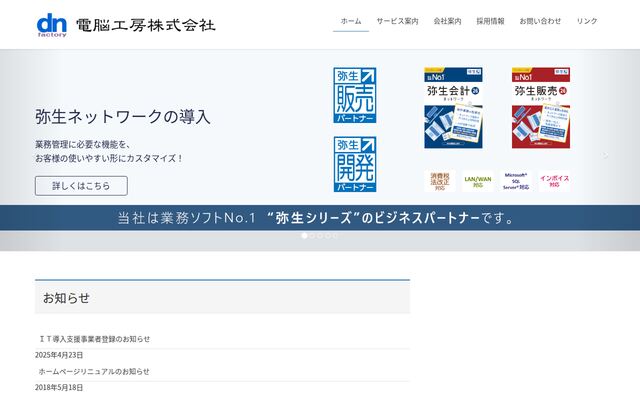Click the 消費税法改正 対応 badge
Screen dimensions: 640x400
pos(440,181)
